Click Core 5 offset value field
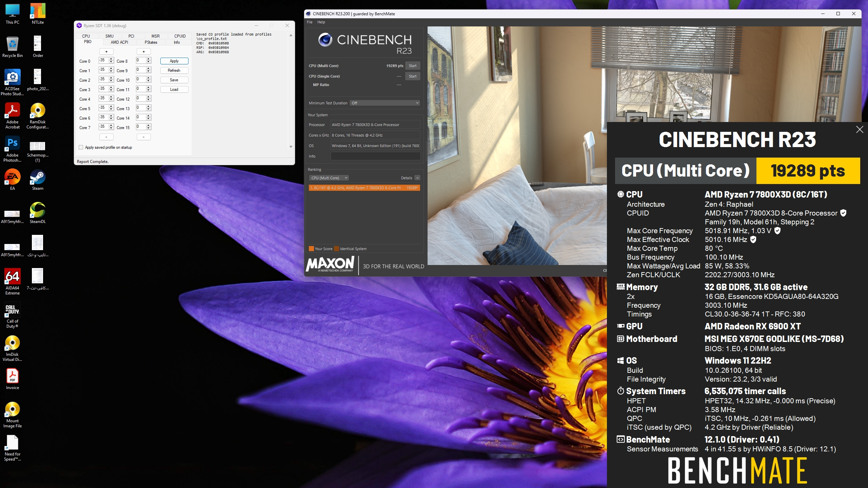 click(103, 108)
